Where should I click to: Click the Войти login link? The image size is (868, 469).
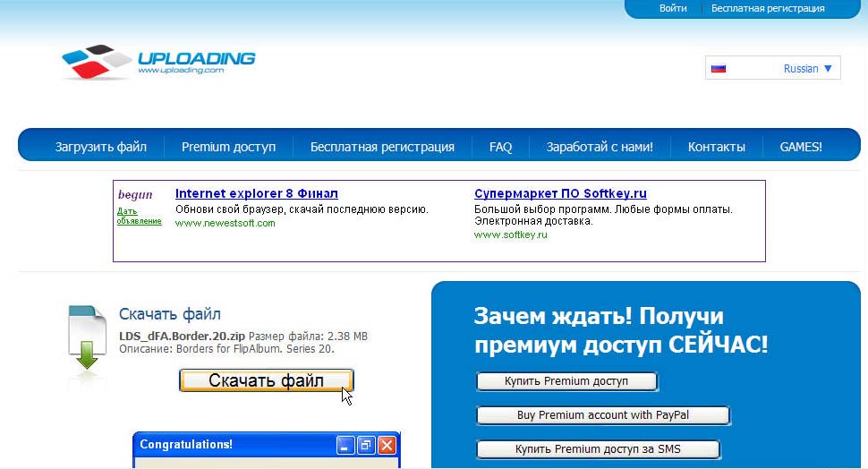[673, 8]
